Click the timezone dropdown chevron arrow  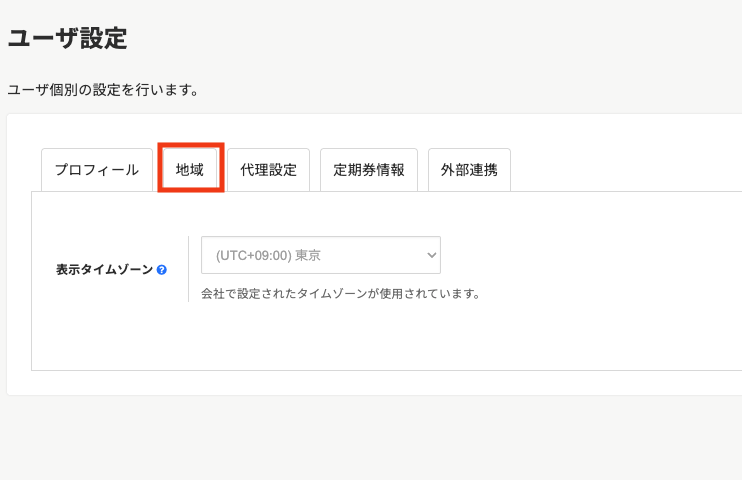pyautogui.click(x=432, y=255)
